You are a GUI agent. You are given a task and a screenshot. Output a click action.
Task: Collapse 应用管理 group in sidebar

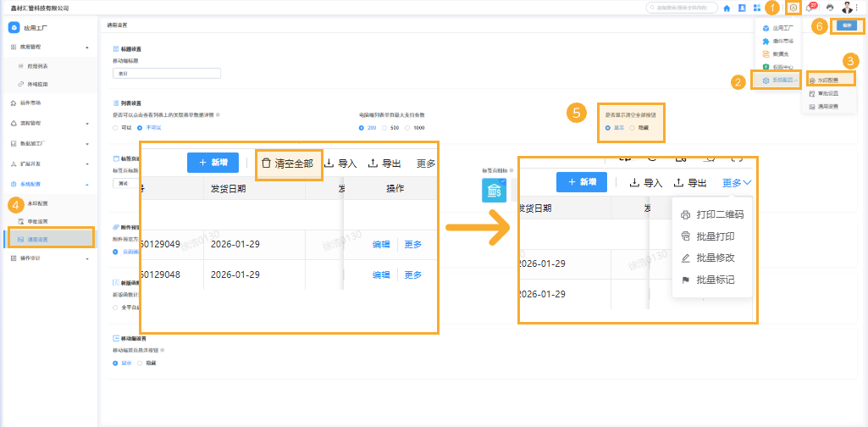[x=87, y=47]
